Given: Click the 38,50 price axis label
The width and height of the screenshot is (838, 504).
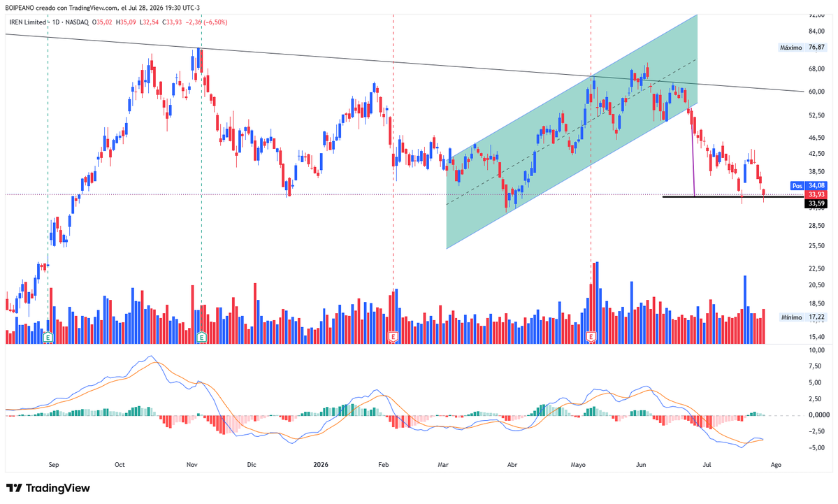Looking at the screenshot, I should click(x=816, y=172).
